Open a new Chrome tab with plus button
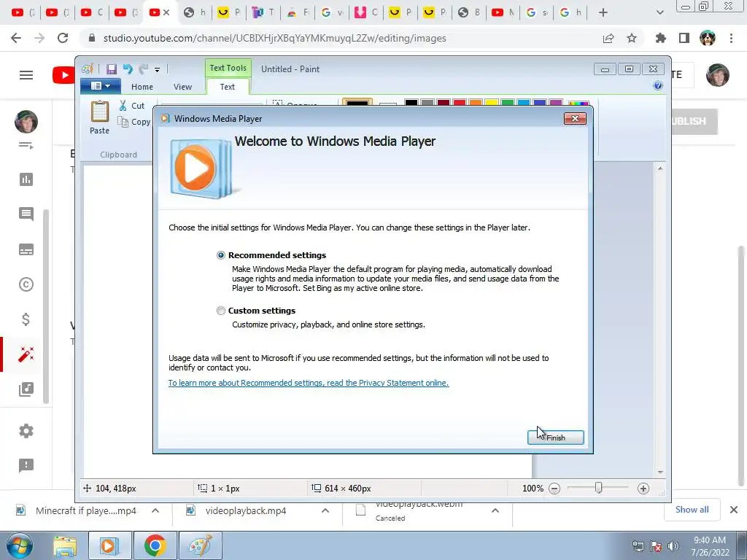The height and width of the screenshot is (560, 747). click(603, 12)
